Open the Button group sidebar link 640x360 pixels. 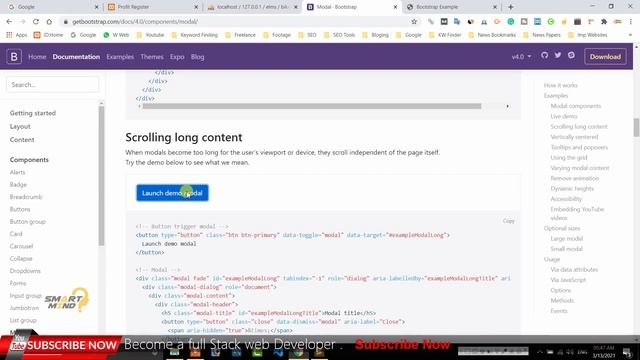click(27, 222)
